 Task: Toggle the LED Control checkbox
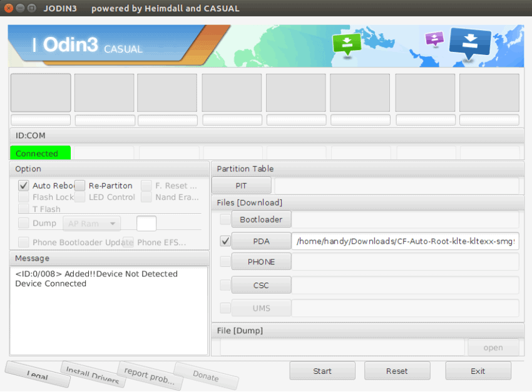[x=79, y=197]
